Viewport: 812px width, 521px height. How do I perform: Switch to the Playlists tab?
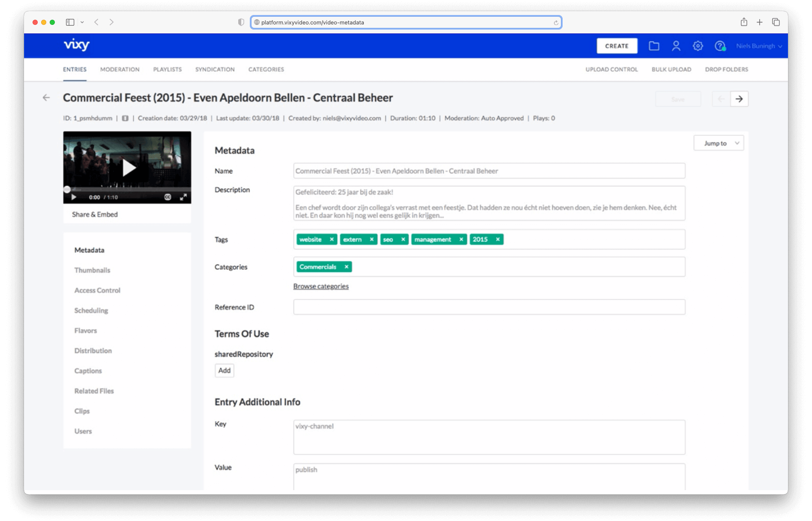pyautogui.click(x=167, y=69)
